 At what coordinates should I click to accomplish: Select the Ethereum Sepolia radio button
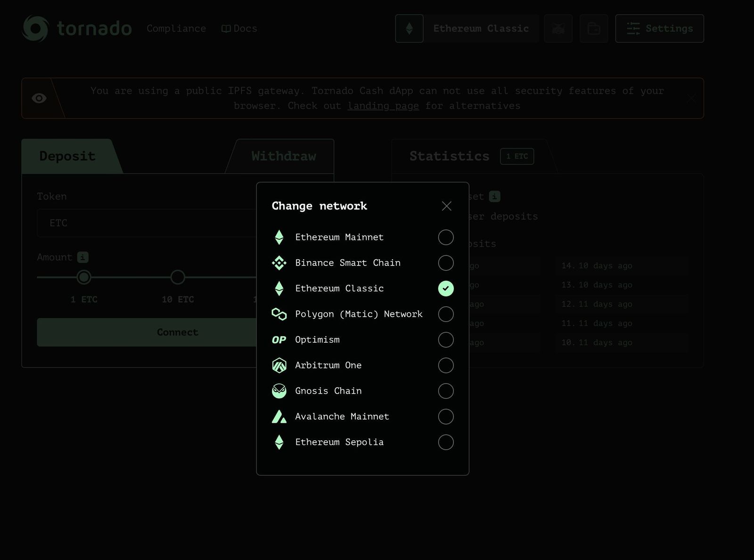[x=446, y=442]
